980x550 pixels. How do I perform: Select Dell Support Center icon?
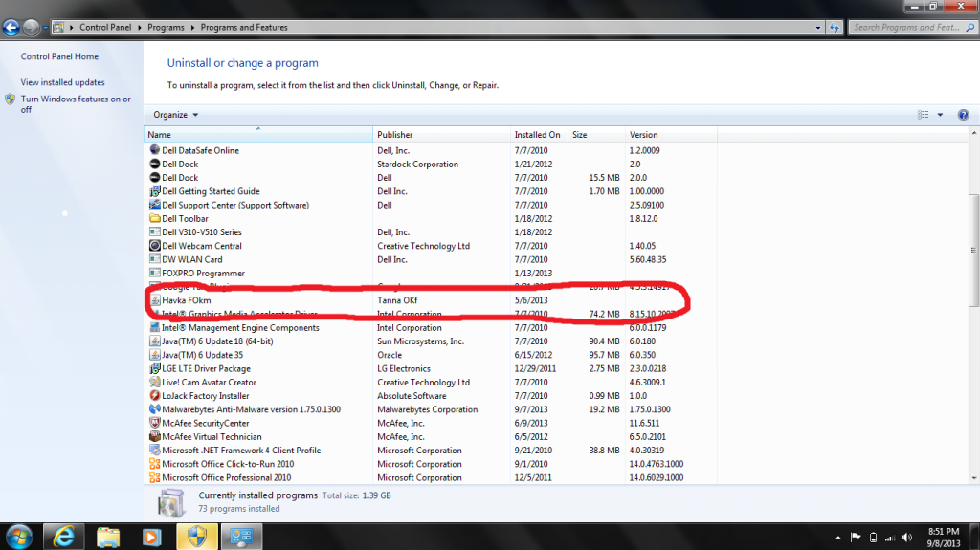point(154,205)
